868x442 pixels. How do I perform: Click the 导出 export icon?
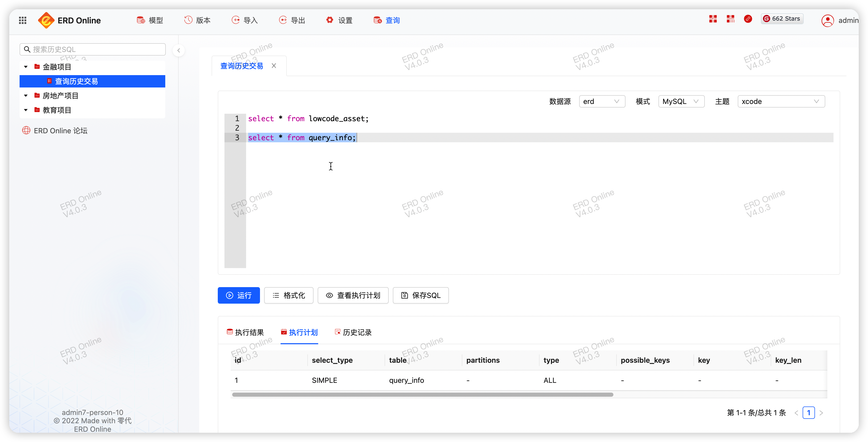[283, 20]
